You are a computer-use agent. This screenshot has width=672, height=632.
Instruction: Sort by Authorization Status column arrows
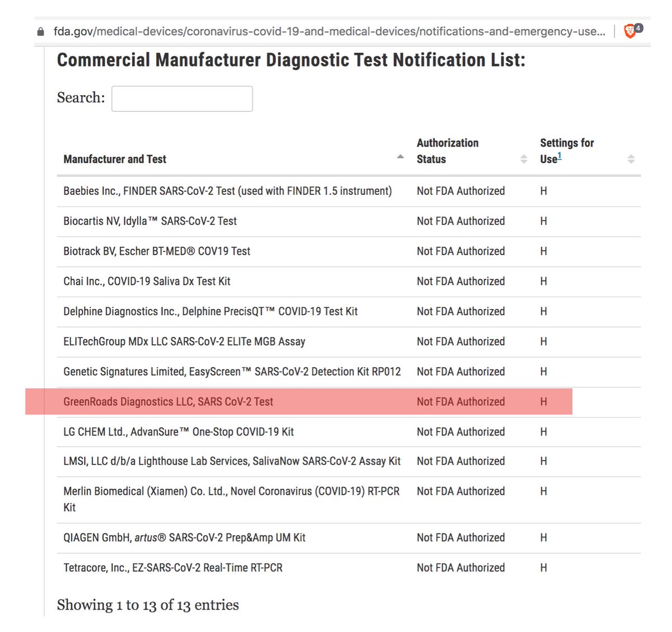(x=524, y=159)
